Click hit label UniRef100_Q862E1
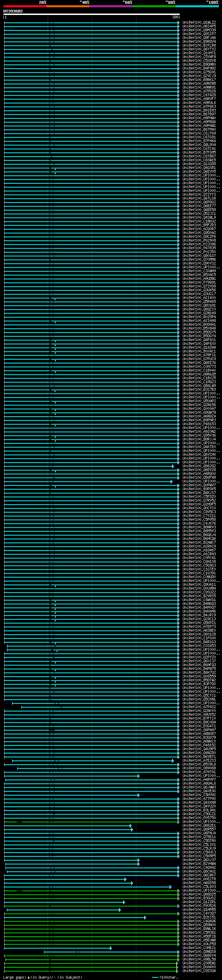The image size is (222, 980). click(199, 826)
